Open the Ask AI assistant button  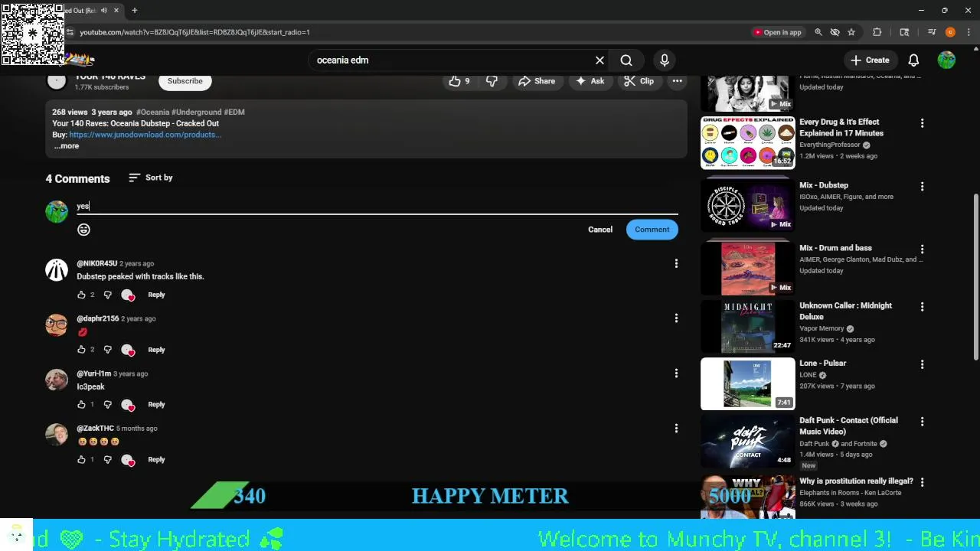pyautogui.click(x=590, y=81)
